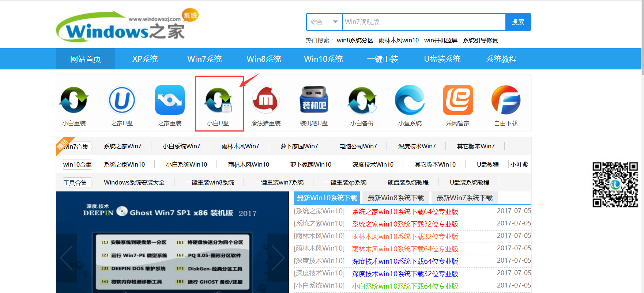Select the 之家重装 blue icon
644x293 pixels.
click(x=170, y=100)
